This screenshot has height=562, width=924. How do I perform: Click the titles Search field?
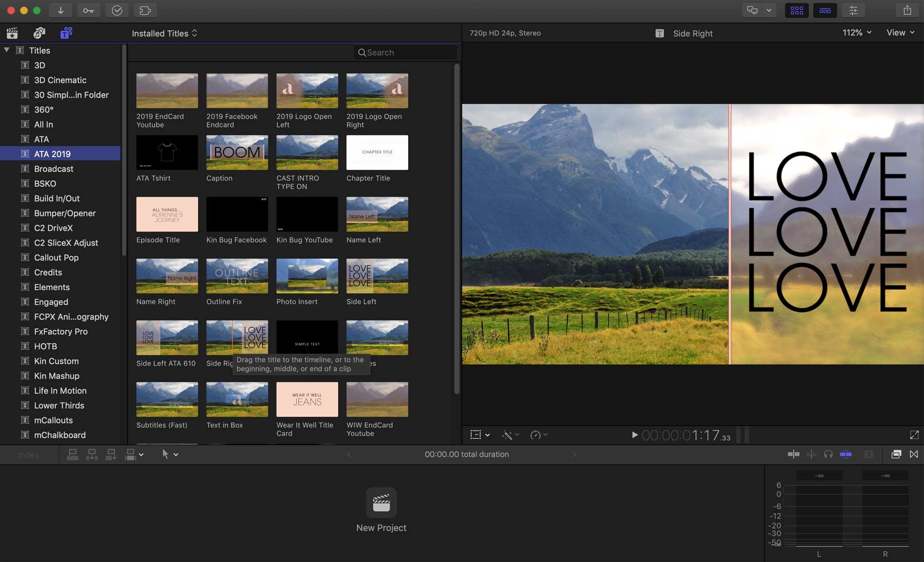(x=405, y=52)
